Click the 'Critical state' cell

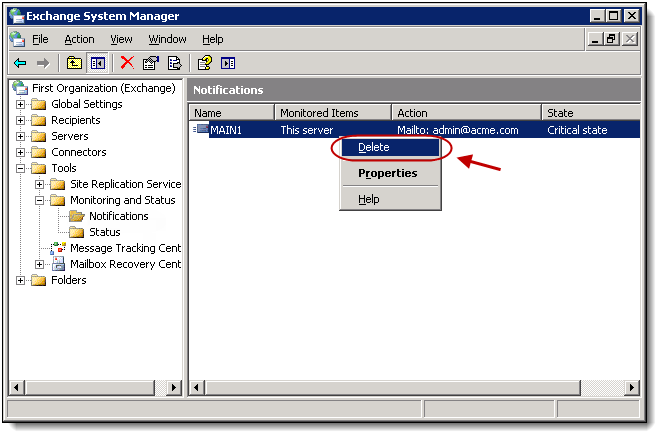click(x=577, y=130)
